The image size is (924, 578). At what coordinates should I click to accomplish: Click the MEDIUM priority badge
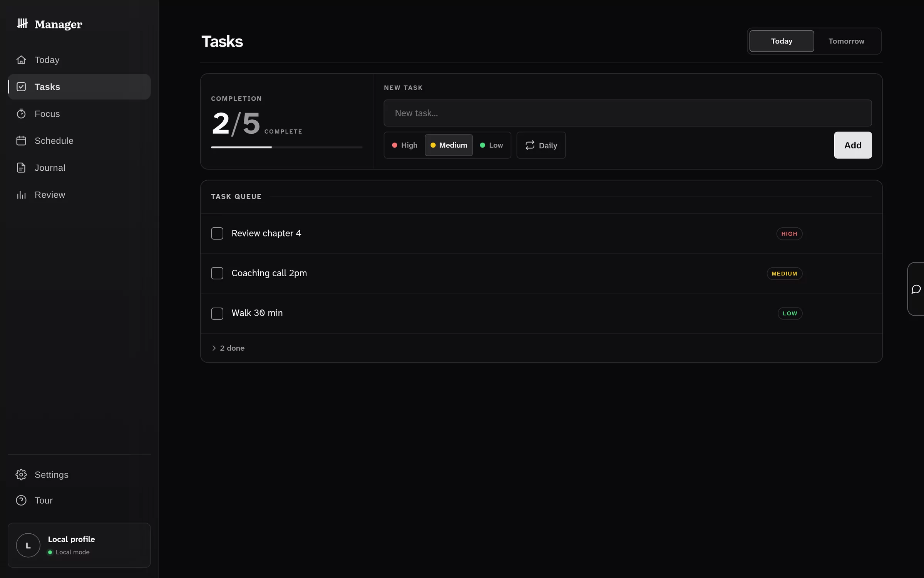click(x=784, y=274)
